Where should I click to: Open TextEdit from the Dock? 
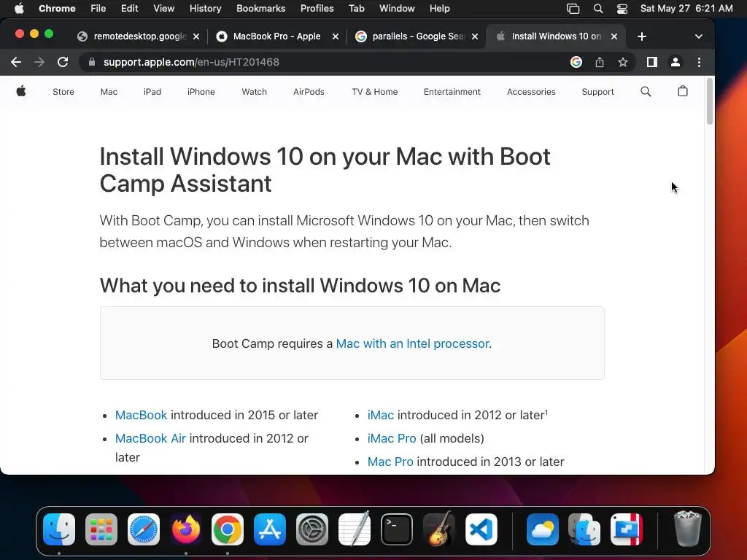point(355,529)
